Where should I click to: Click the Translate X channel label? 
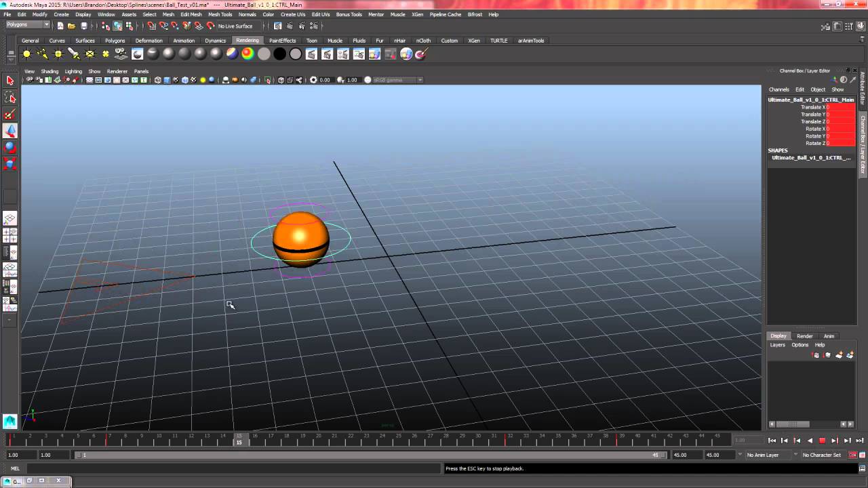click(813, 107)
